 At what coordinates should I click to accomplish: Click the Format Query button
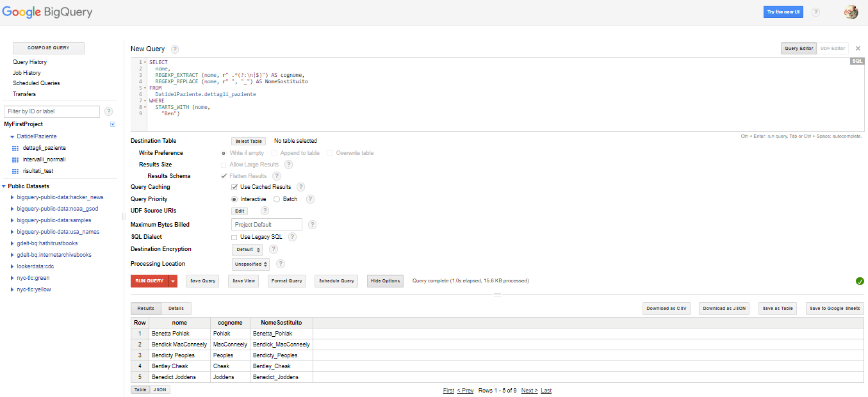[x=286, y=280]
